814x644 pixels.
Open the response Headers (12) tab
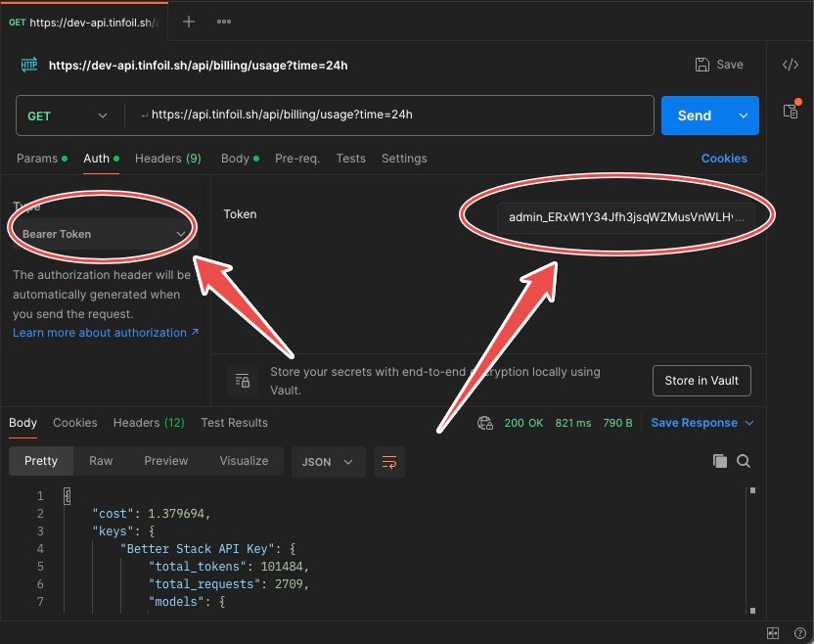[149, 423]
